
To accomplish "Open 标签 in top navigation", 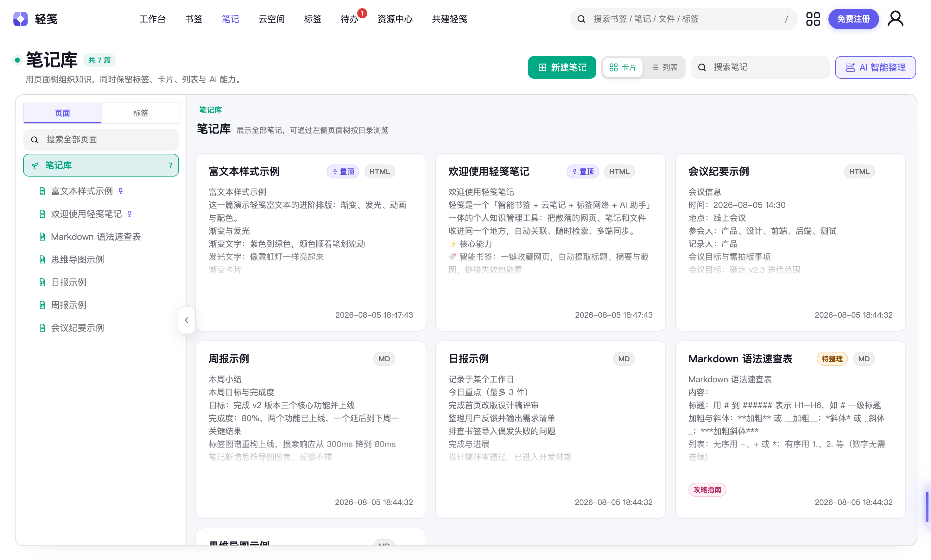I will [x=313, y=19].
